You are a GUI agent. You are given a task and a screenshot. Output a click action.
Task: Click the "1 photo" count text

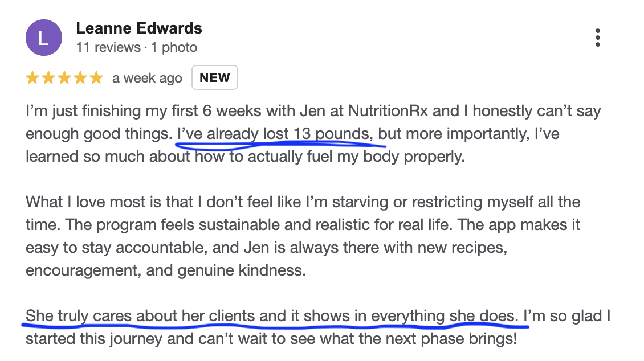[x=174, y=48]
